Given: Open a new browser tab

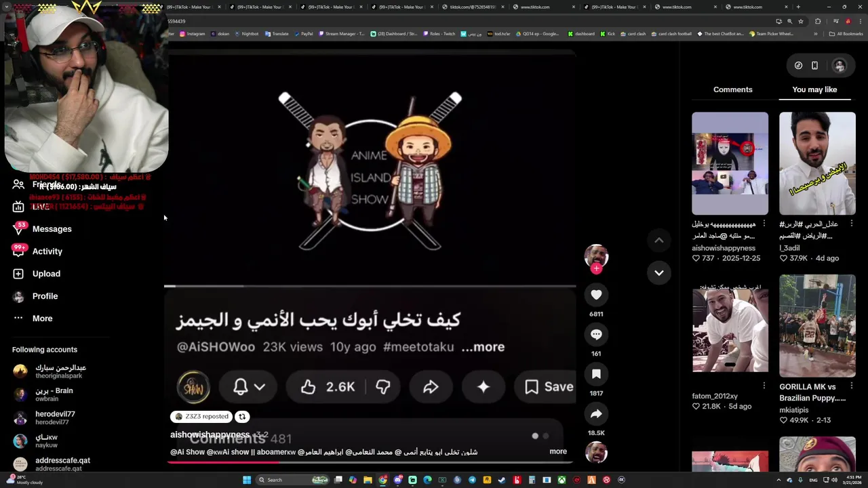Looking at the screenshot, I should click(797, 7).
